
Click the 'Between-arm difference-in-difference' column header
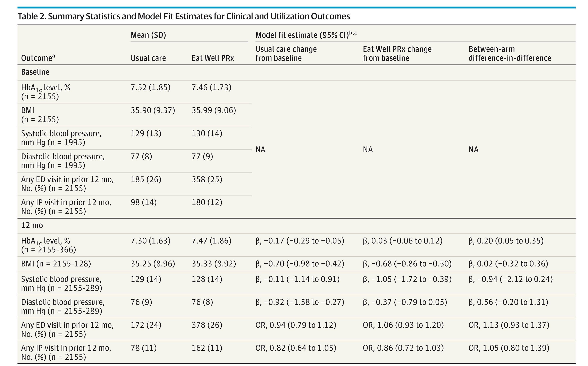pos(509,53)
